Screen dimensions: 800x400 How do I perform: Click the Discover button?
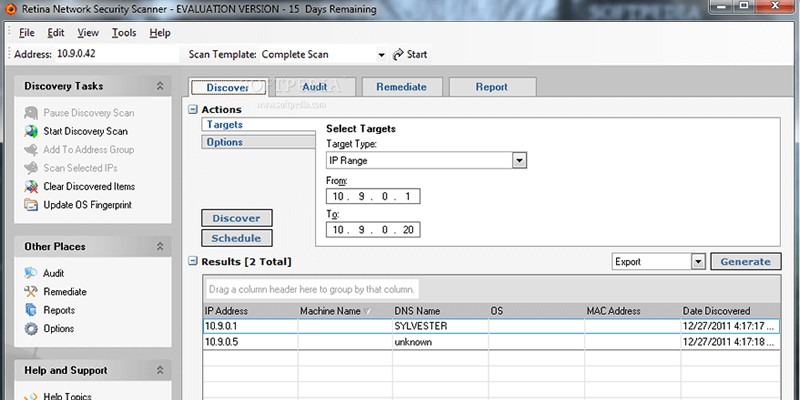tap(237, 218)
